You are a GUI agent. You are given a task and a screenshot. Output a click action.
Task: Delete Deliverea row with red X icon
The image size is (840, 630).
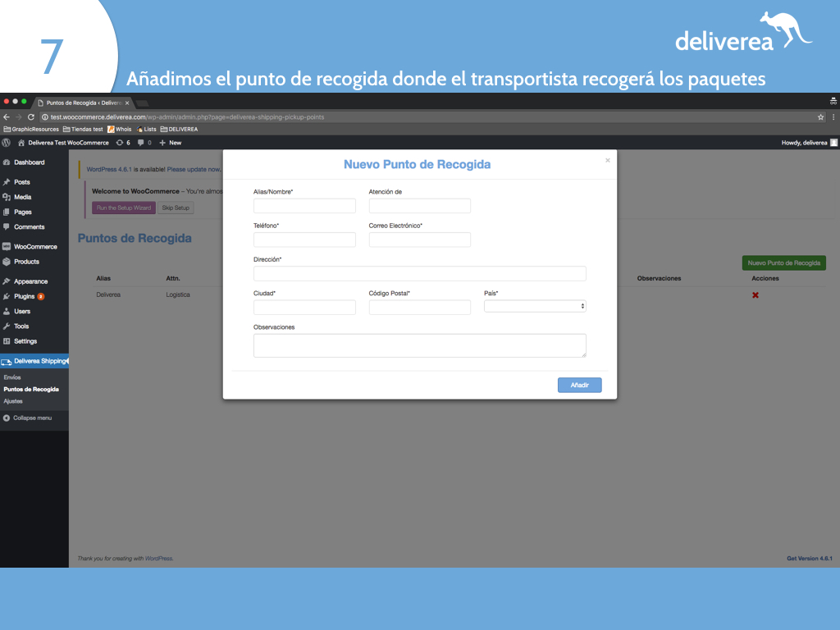756,295
